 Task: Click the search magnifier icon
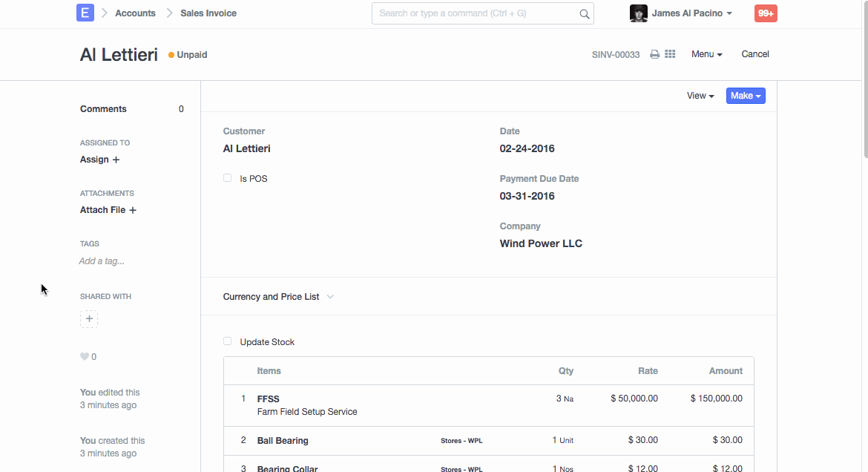click(585, 13)
